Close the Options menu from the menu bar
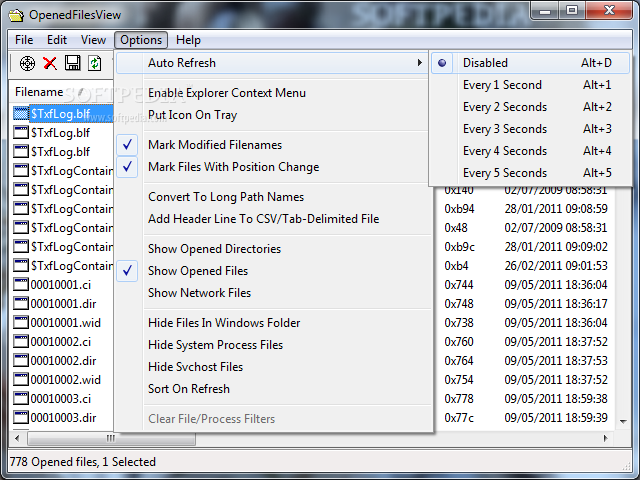Image resolution: width=640 pixels, height=480 pixels. 141,40
